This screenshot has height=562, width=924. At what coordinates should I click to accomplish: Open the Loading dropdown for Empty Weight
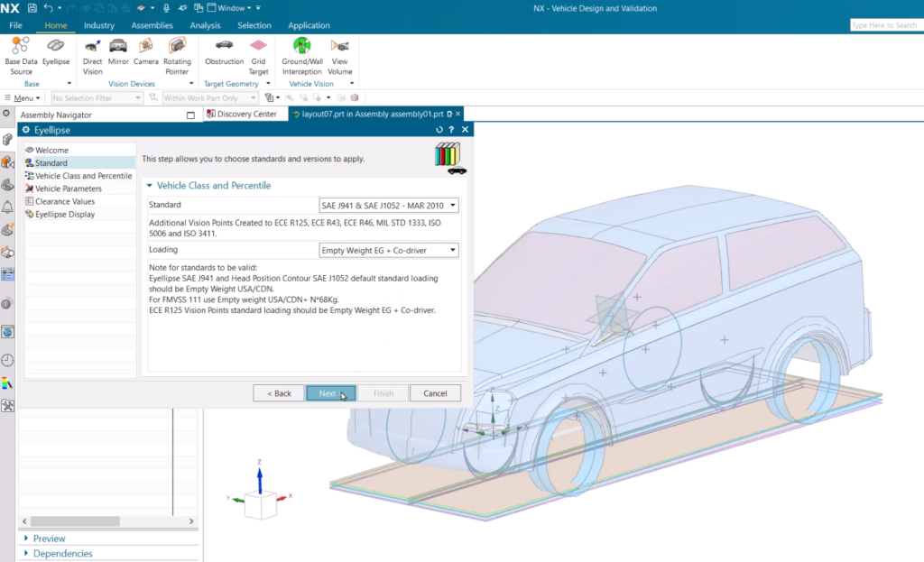tap(452, 250)
